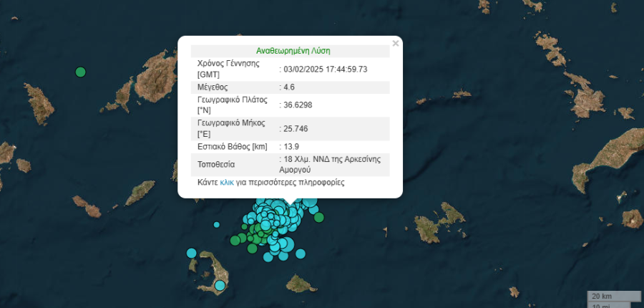The image size is (644, 308).
Task: Click the cyan marker west of Santorini
Action: coord(191,252)
